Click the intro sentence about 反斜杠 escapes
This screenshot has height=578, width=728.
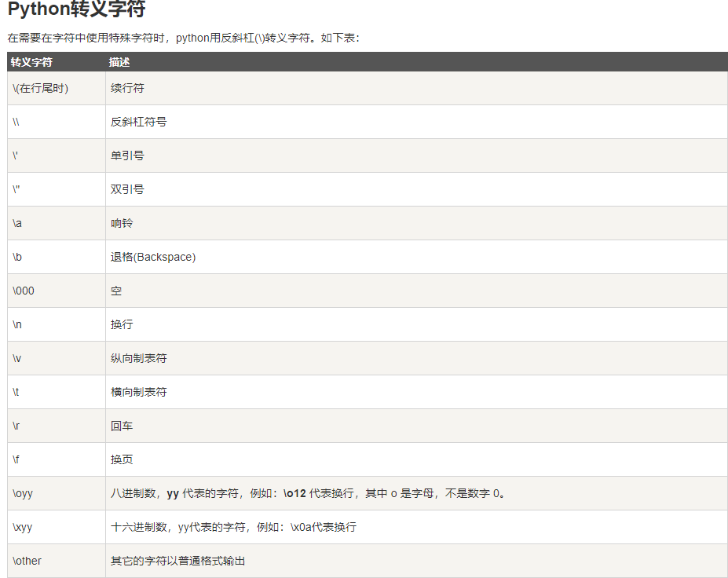click(184, 38)
